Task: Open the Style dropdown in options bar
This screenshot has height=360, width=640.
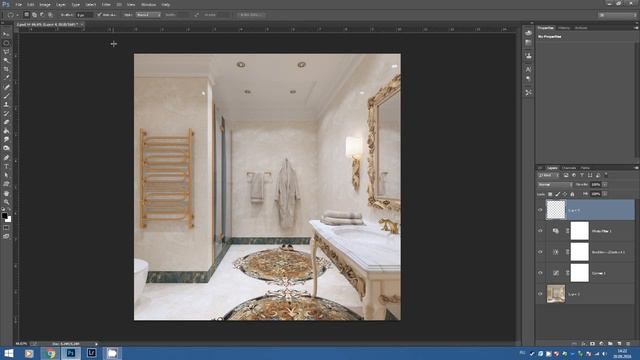Action: click(x=148, y=15)
